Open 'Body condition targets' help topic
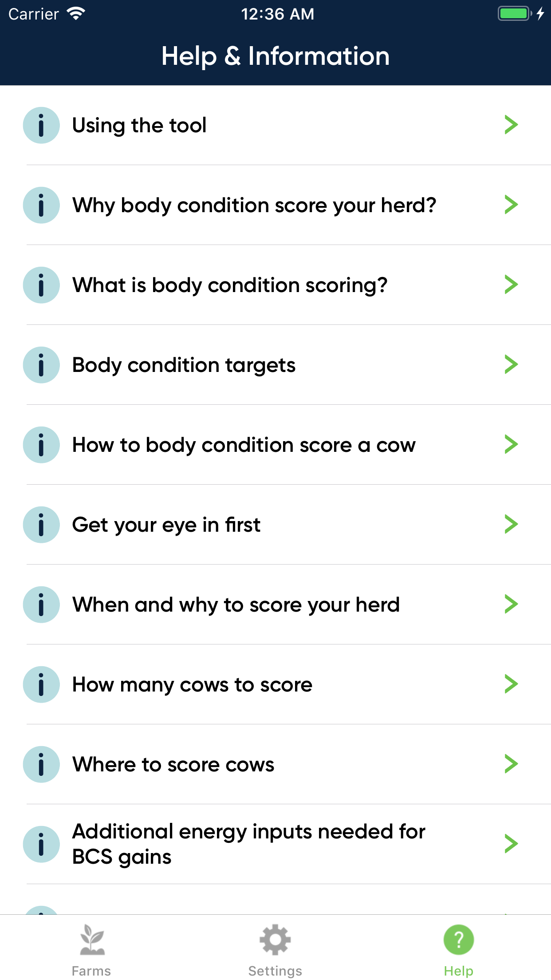 (x=184, y=365)
